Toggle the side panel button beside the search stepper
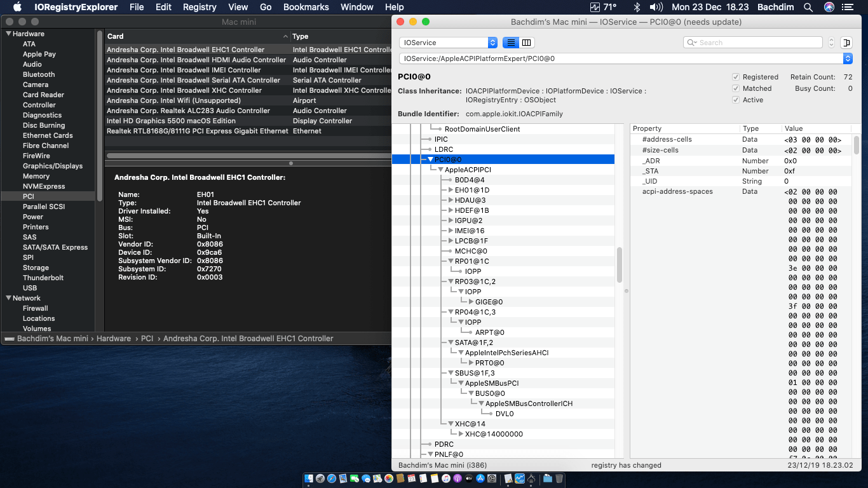The image size is (868, 488). pos(846,43)
